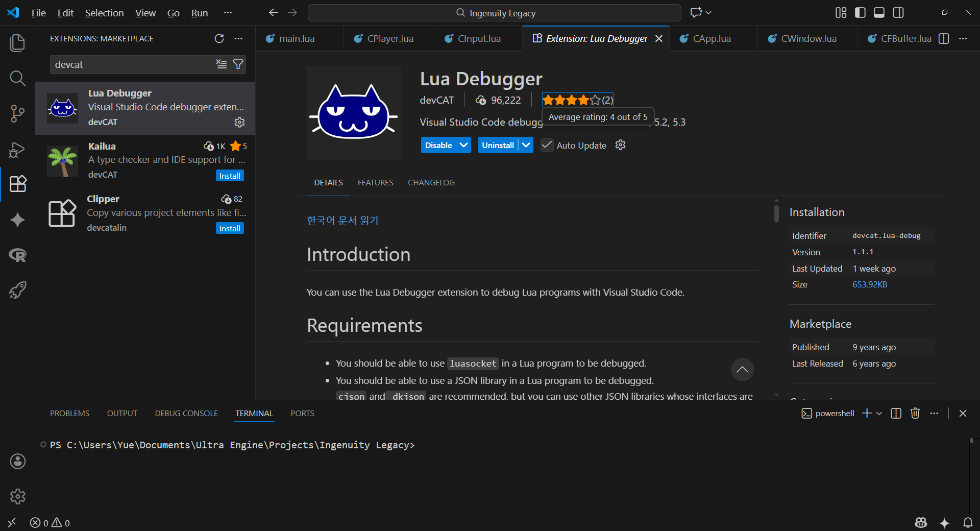Viewport: 980px width, 531px height.
Task: Click the filter extensions funnel icon
Action: point(238,64)
